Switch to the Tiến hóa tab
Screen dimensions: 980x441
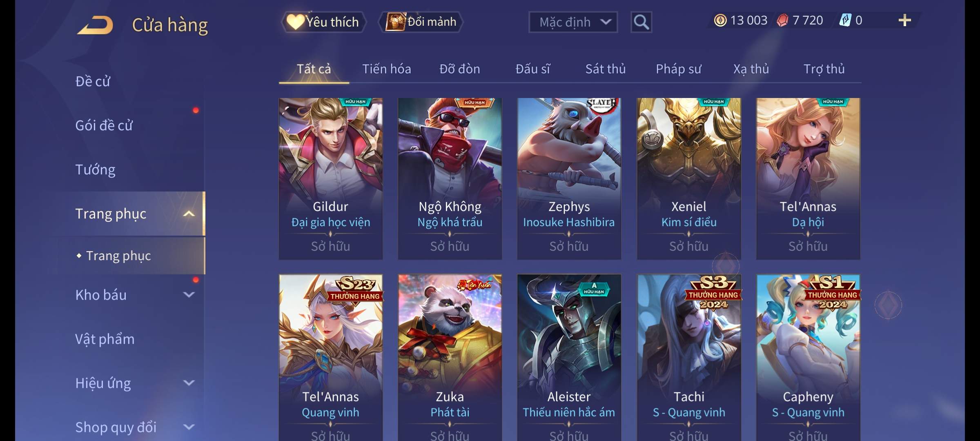coord(387,69)
